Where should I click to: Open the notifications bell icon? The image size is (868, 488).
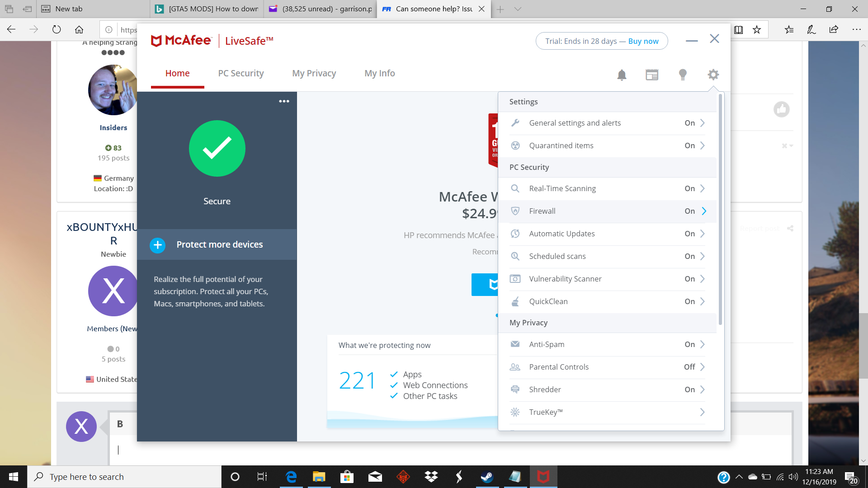pos(622,75)
